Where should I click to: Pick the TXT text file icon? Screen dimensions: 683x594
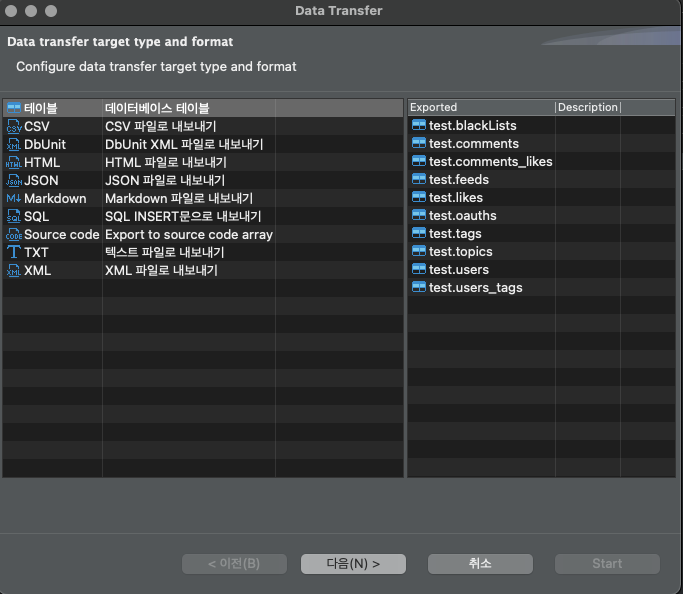[x=14, y=253]
